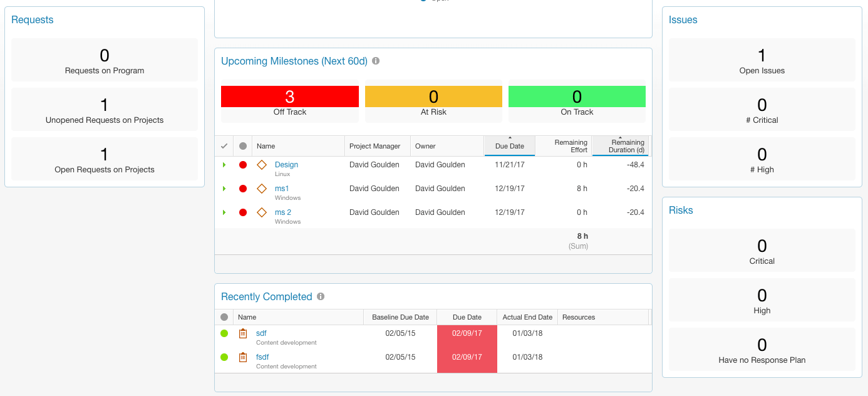868x396 pixels.
Task: Open the Recently Completed info icon
Action: 321,296
